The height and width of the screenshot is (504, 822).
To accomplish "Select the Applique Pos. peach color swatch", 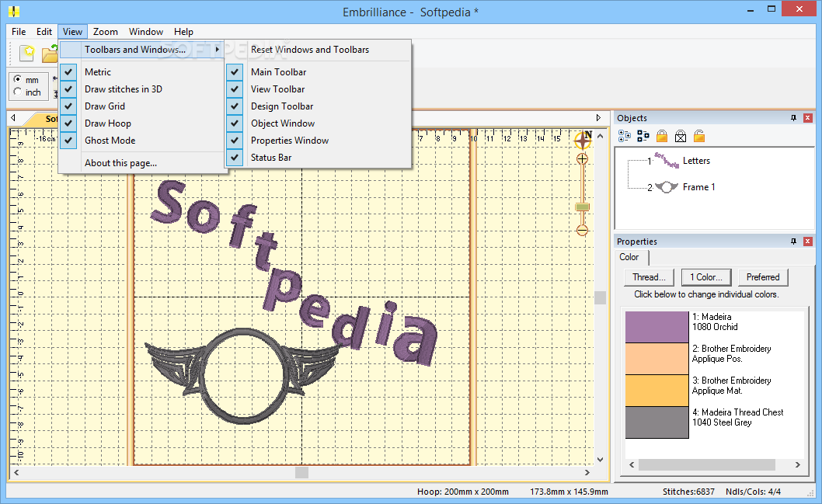I will pos(657,359).
